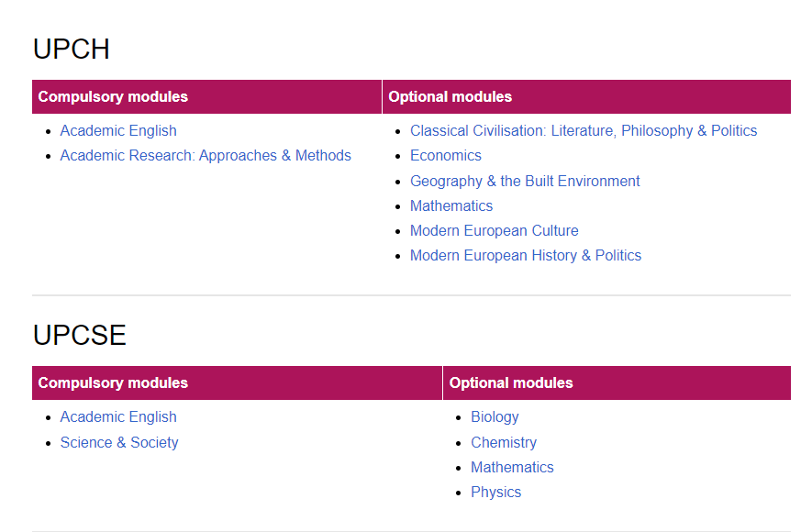
Task: Open the Chemistry module link
Action: coord(504,442)
